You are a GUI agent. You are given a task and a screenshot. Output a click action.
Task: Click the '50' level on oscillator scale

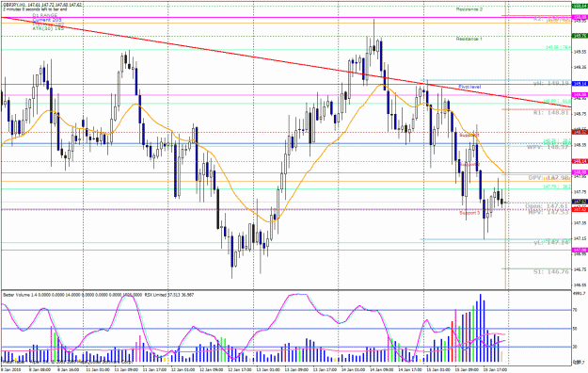pyautogui.click(x=575, y=329)
